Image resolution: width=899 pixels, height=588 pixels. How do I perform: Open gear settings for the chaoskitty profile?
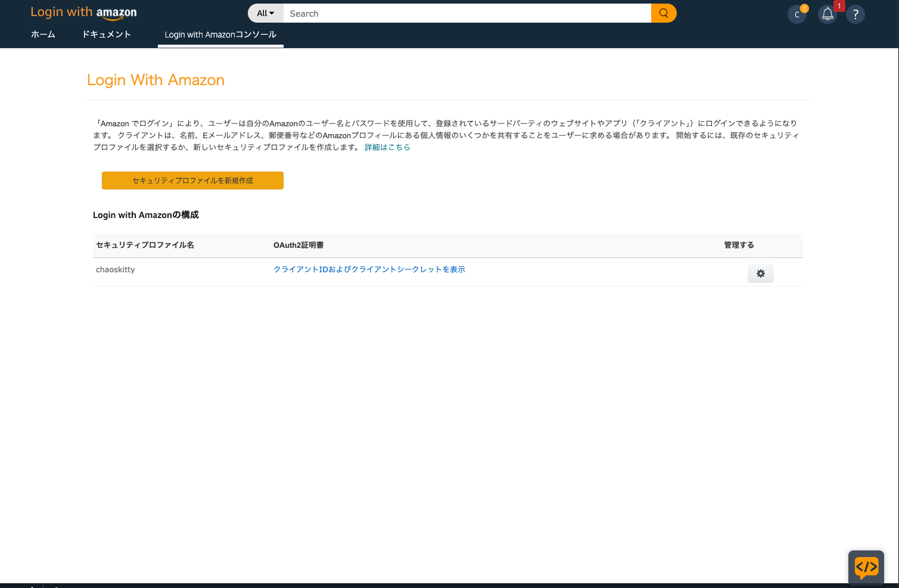tap(760, 273)
